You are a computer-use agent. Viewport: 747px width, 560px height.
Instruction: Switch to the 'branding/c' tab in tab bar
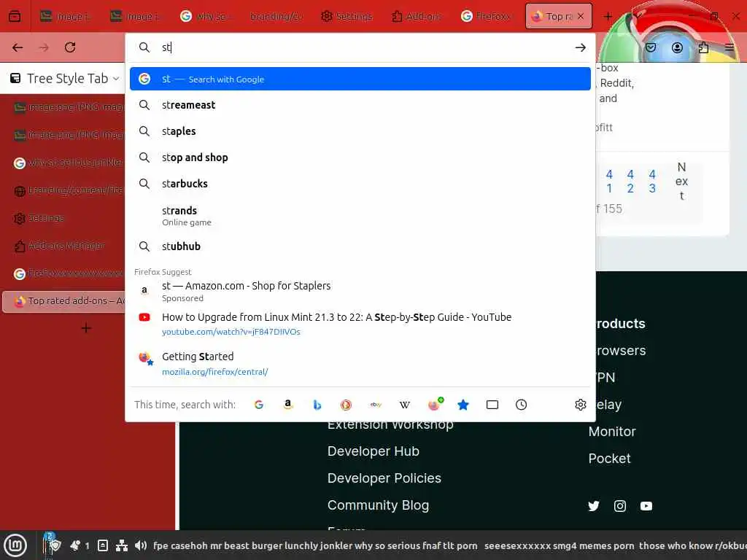(276, 16)
